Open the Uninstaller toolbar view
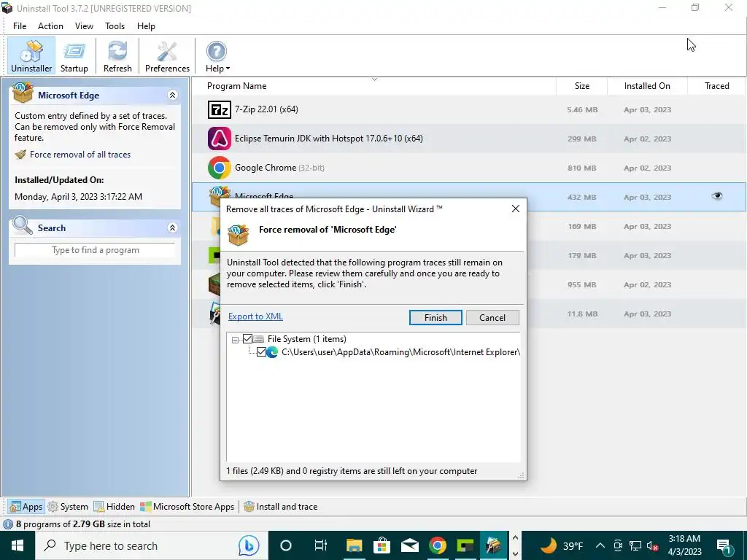 click(31, 56)
